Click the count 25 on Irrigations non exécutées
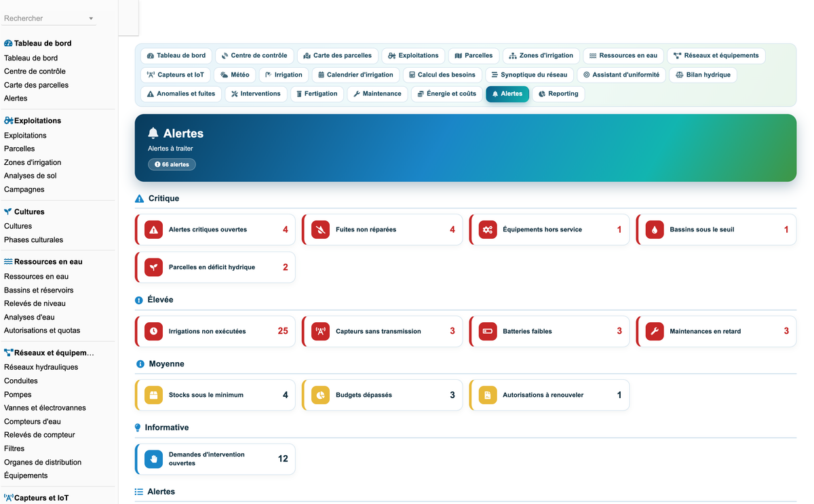814x504 pixels. coord(283,331)
